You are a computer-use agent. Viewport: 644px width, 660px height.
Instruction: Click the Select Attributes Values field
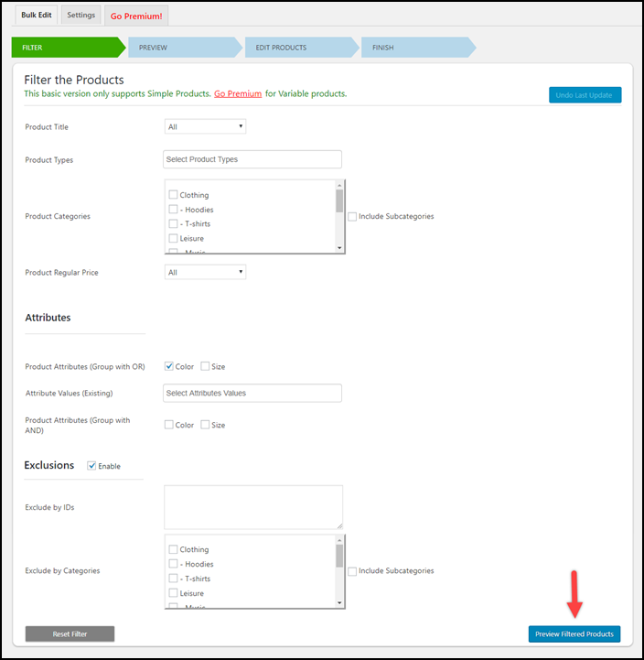tap(252, 393)
